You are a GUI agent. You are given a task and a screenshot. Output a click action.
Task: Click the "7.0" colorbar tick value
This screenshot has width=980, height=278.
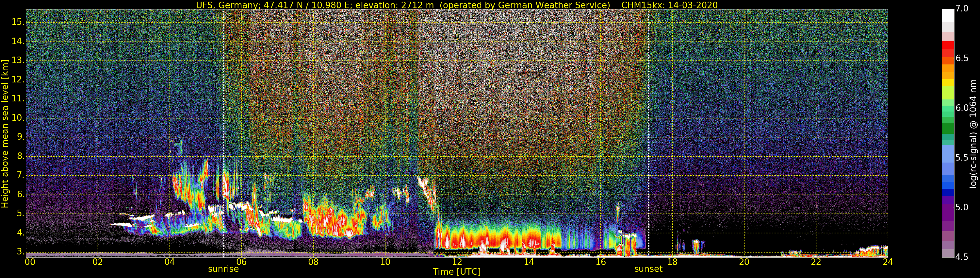pyautogui.click(x=962, y=9)
